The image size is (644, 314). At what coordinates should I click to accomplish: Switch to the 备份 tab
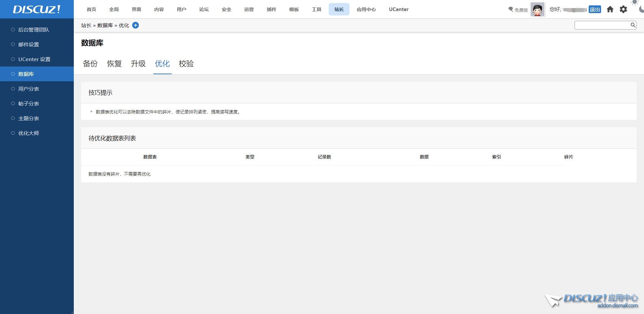pos(90,64)
